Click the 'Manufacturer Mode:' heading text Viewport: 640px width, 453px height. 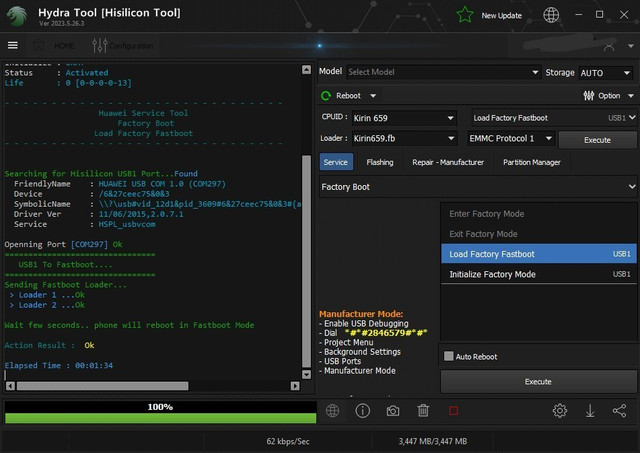point(361,314)
